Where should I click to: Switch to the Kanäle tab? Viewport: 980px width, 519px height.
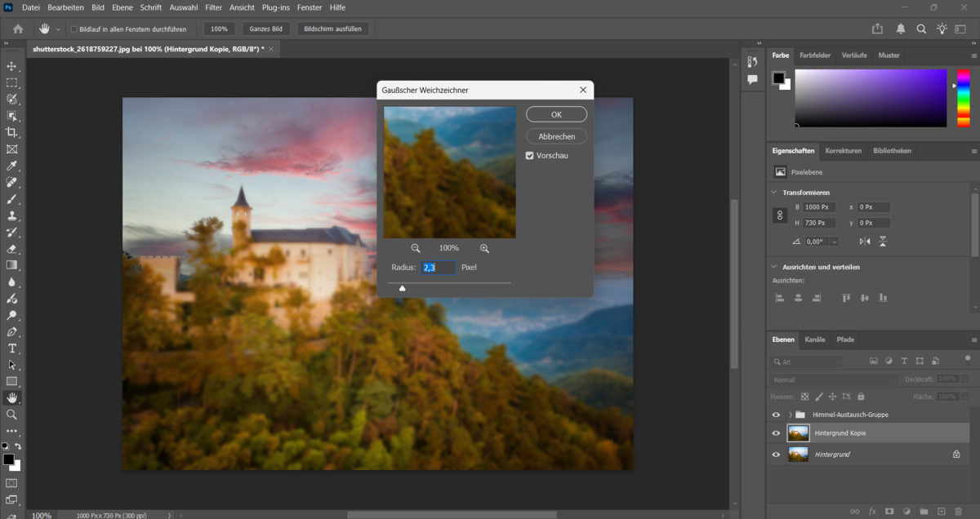tap(814, 339)
